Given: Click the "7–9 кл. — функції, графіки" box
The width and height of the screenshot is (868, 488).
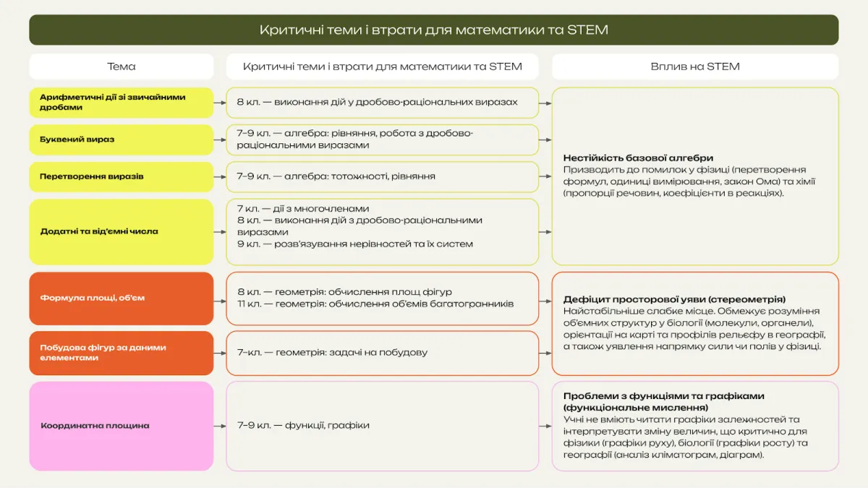Looking at the screenshot, I should coord(382,426).
